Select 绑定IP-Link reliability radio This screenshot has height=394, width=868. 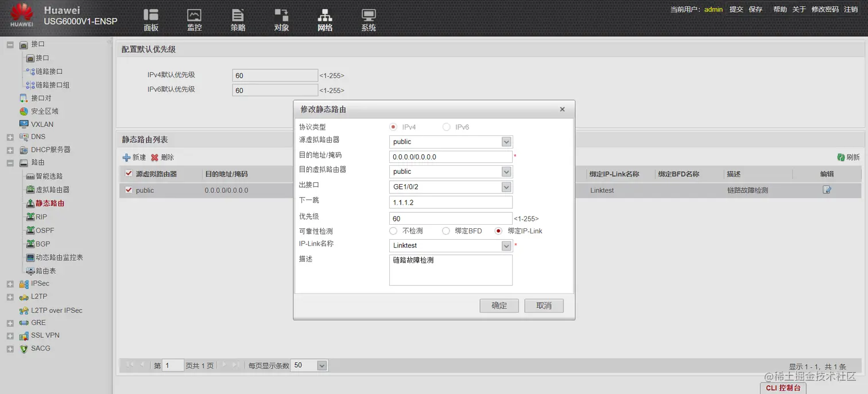498,231
